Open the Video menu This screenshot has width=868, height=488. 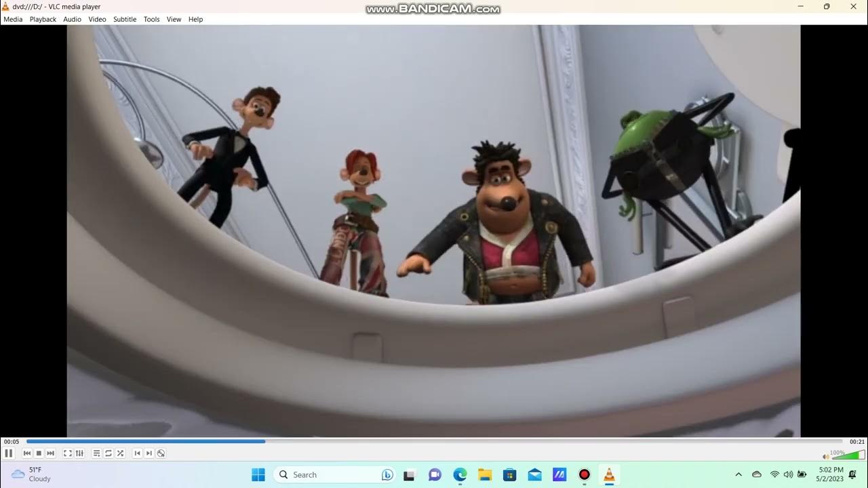click(x=98, y=19)
